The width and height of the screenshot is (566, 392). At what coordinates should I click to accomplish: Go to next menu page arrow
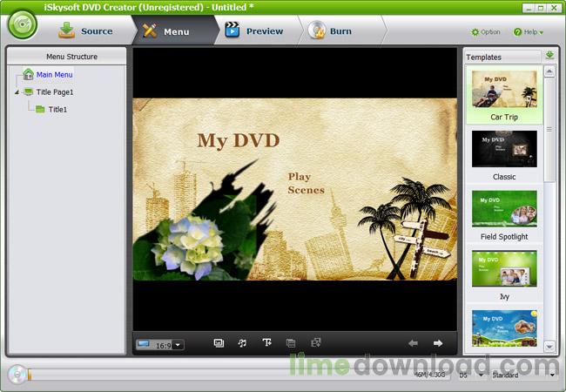point(438,344)
